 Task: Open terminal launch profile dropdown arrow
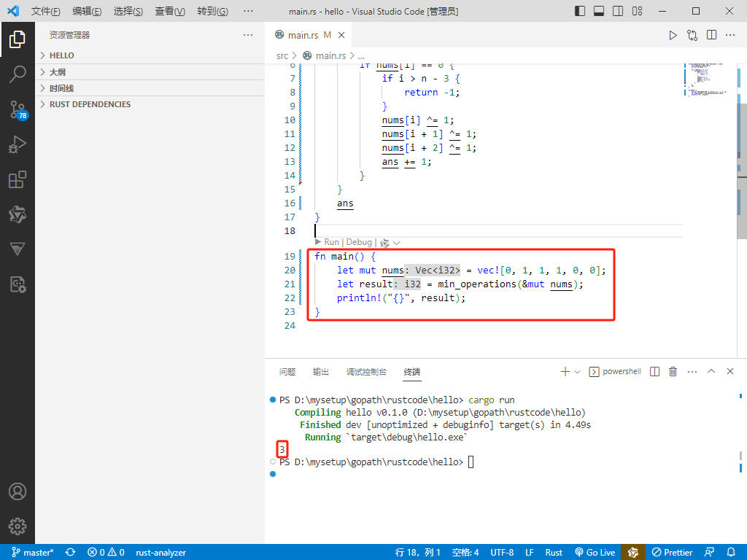[x=578, y=372]
